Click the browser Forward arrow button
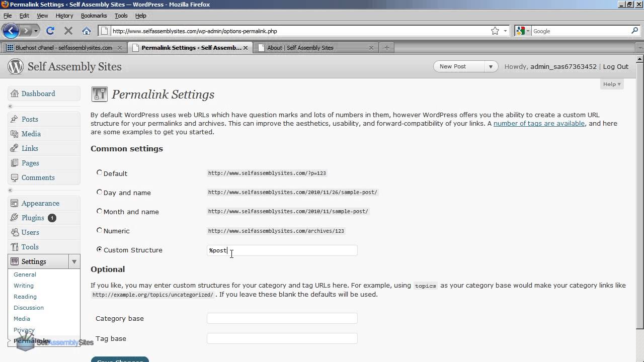This screenshot has width=644, height=362. [x=26, y=31]
